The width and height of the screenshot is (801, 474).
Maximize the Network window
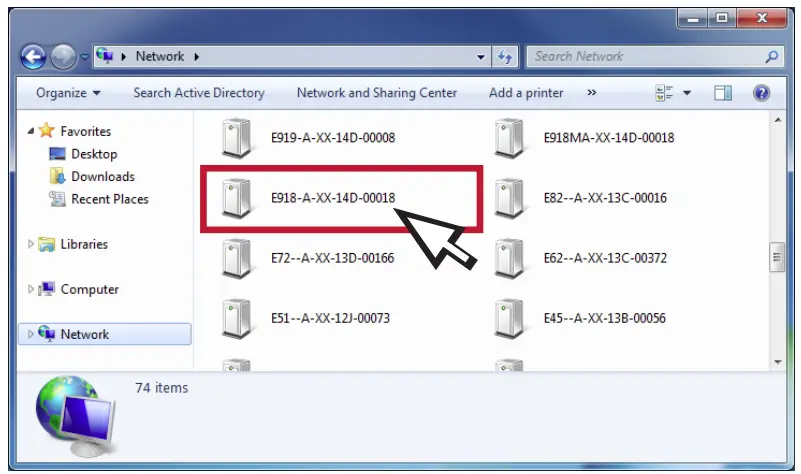pos(722,18)
